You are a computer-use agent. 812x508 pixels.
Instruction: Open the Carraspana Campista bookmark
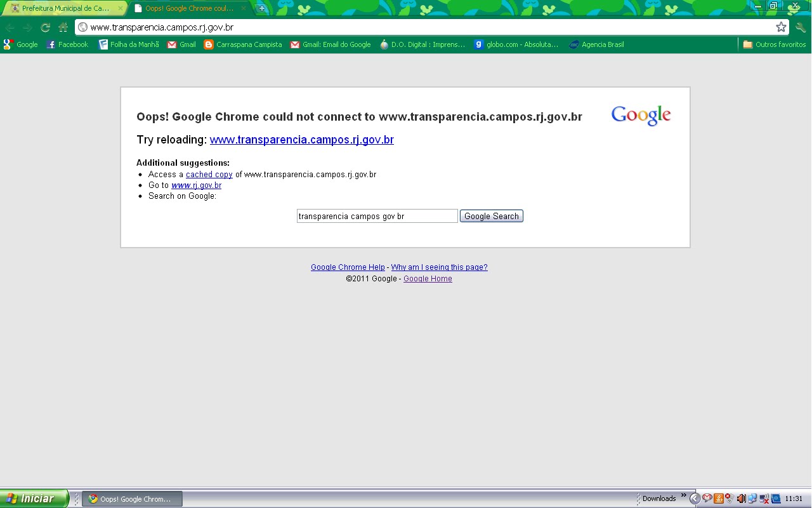(x=243, y=44)
